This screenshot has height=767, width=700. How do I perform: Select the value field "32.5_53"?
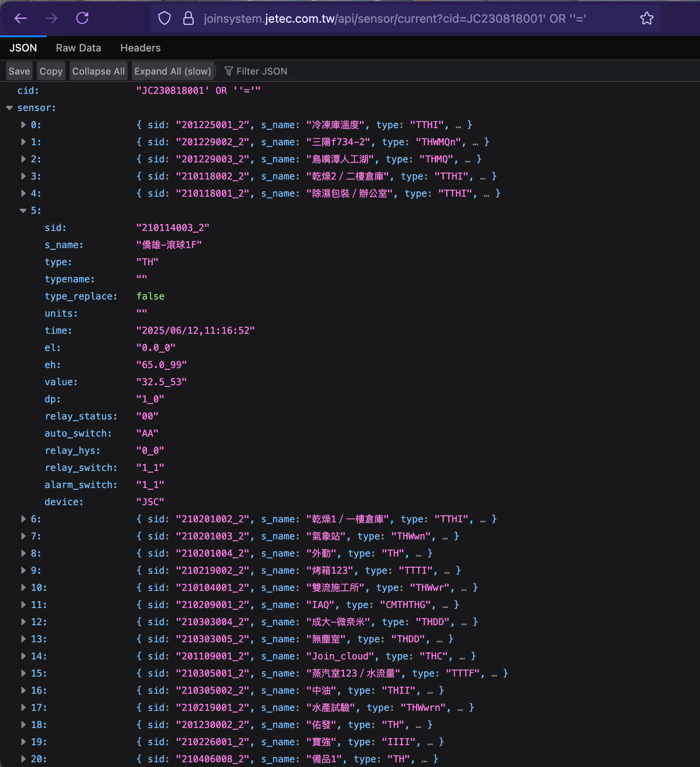tap(162, 382)
